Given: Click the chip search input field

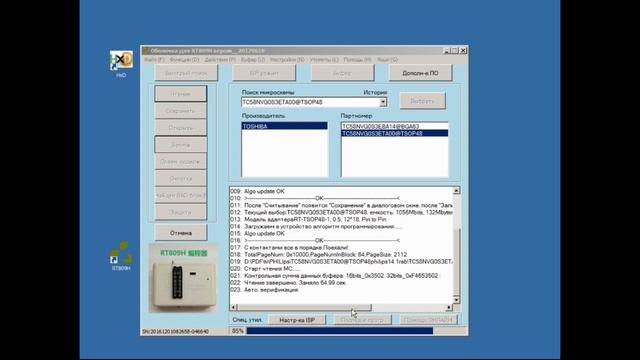Looking at the screenshot, I should [x=310, y=102].
